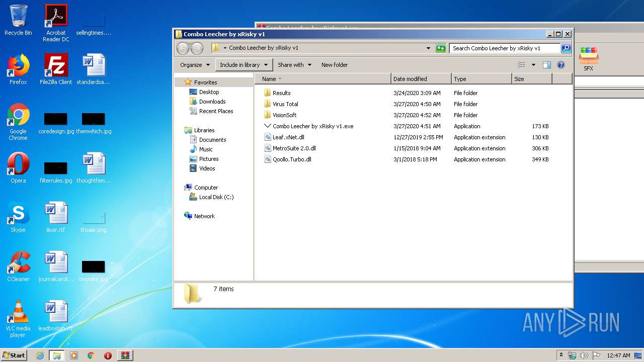
Task: Expand the view options dropdown arrow
Action: (x=533, y=65)
